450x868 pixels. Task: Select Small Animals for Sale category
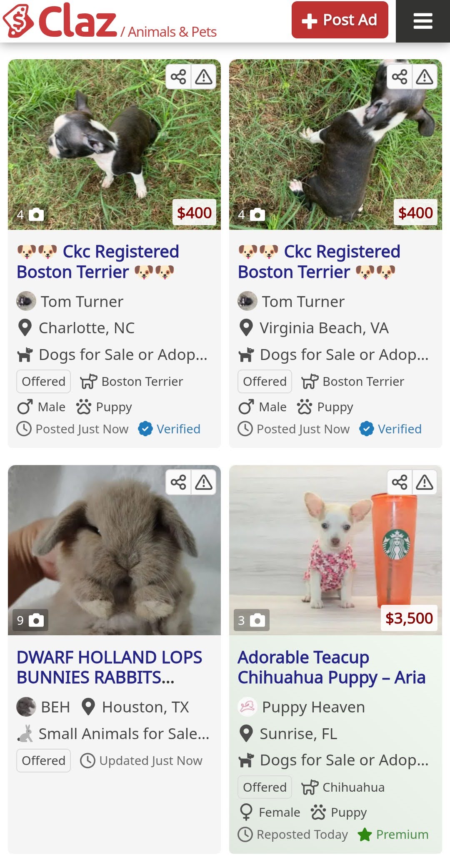[x=124, y=734]
